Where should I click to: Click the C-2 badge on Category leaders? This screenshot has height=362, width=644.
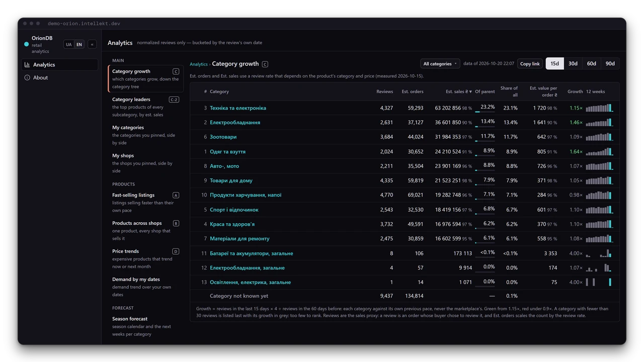coord(174,100)
